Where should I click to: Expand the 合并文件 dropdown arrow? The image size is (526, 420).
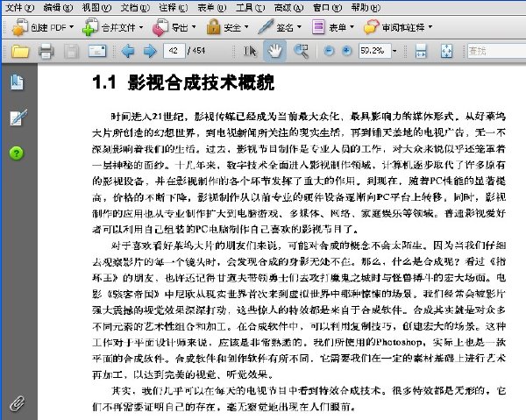coord(141,27)
